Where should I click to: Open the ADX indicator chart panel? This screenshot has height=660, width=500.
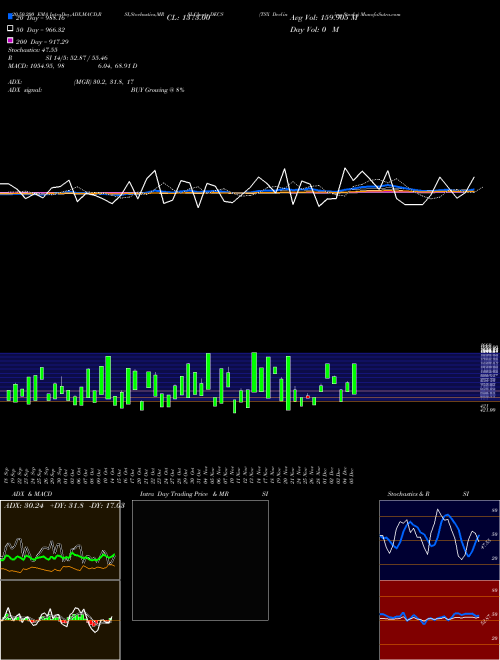tap(60, 540)
